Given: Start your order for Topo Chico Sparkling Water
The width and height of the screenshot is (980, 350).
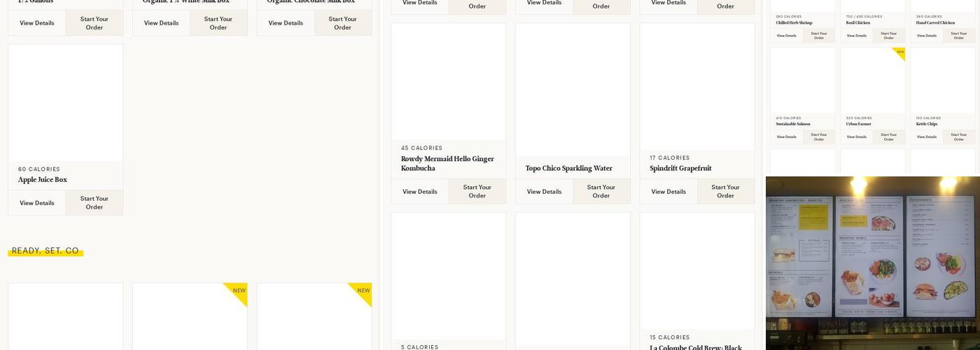Looking at the screenshot, I should point(601,192).
